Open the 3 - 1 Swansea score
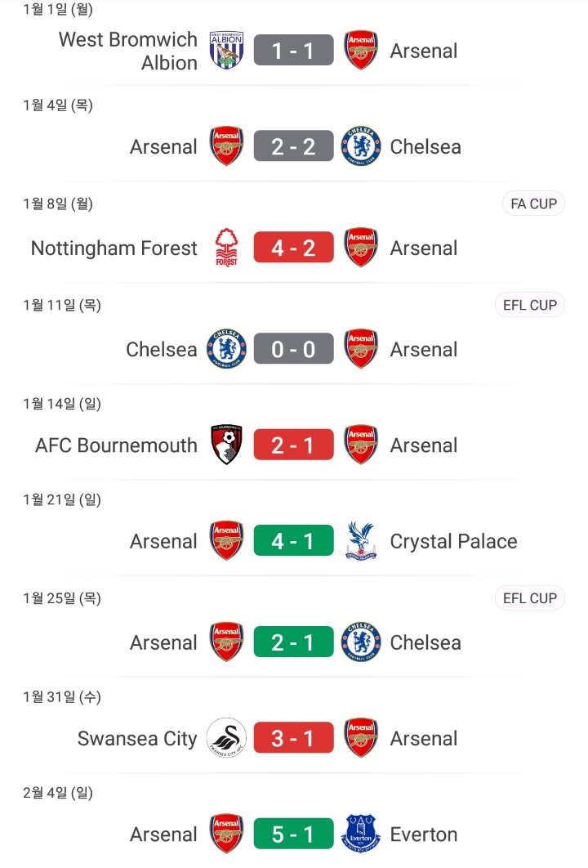588x868 pixels. pyautogui.click(x=293, y=739)
